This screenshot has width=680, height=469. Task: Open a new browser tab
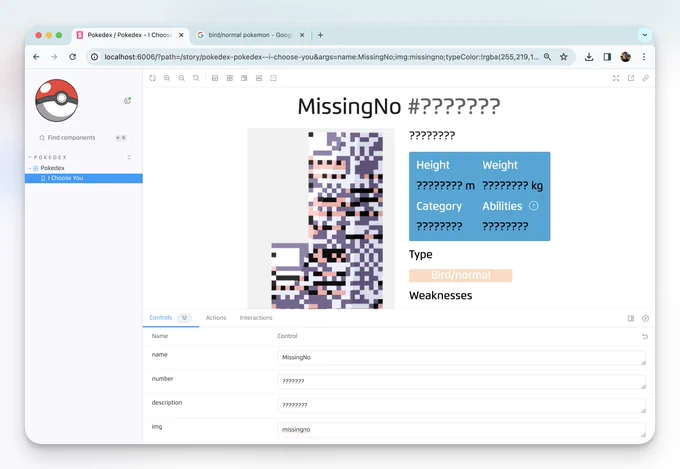320,35
